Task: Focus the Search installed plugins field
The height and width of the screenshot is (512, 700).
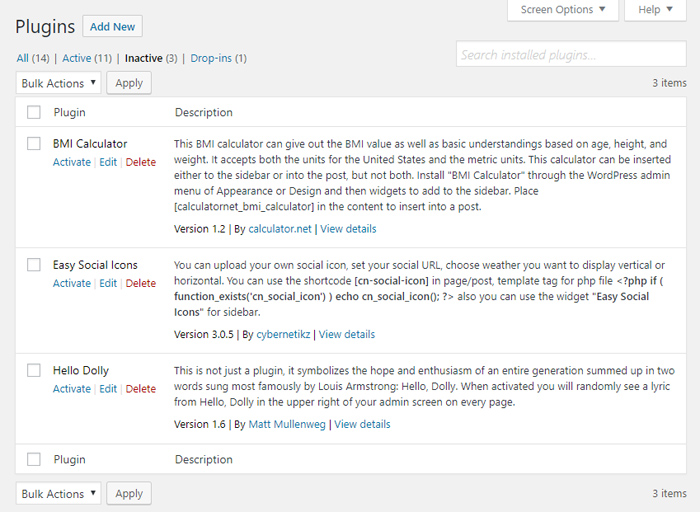Action: tap(571, 54)
